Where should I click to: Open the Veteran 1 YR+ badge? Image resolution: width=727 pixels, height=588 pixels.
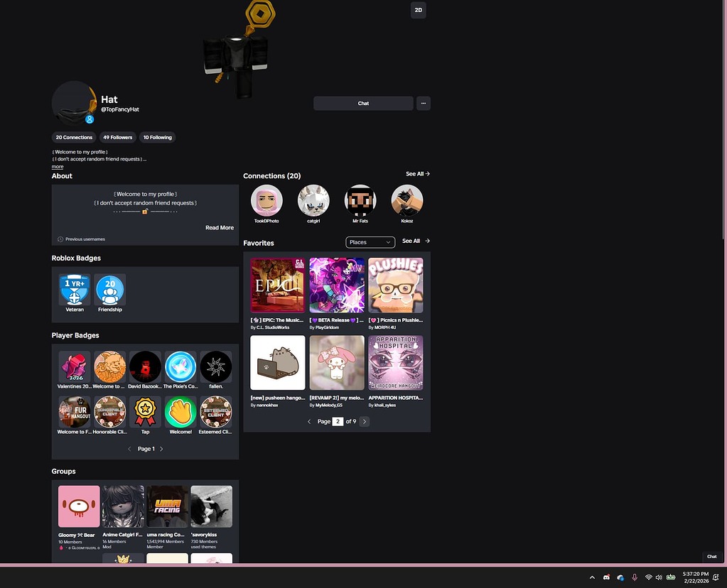(75, 290)
